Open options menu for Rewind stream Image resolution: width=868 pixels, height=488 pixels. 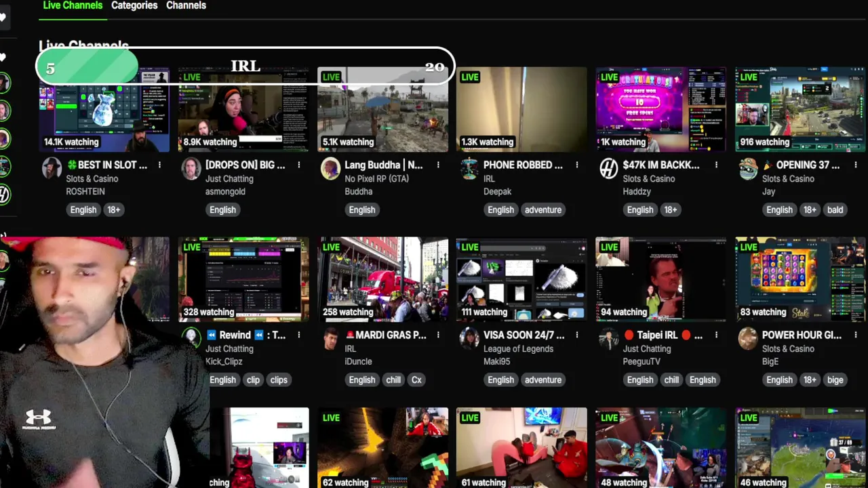[298, 335]
